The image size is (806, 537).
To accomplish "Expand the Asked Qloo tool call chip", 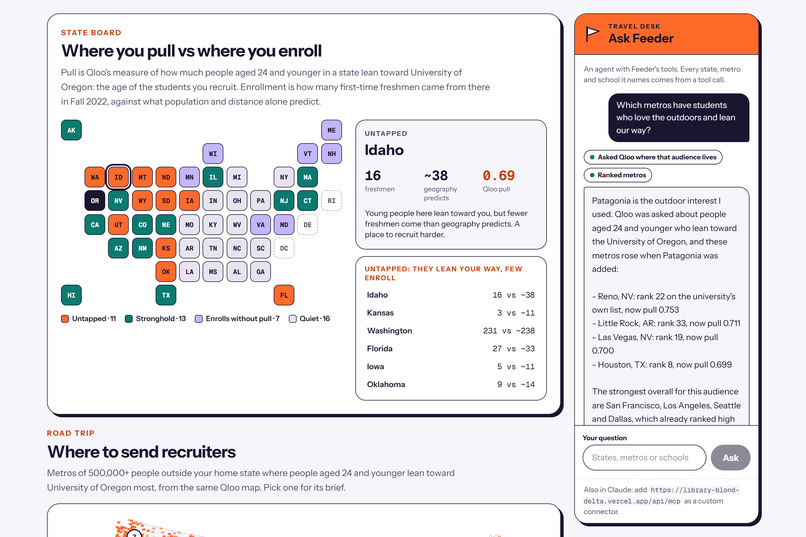I will 653,157.
